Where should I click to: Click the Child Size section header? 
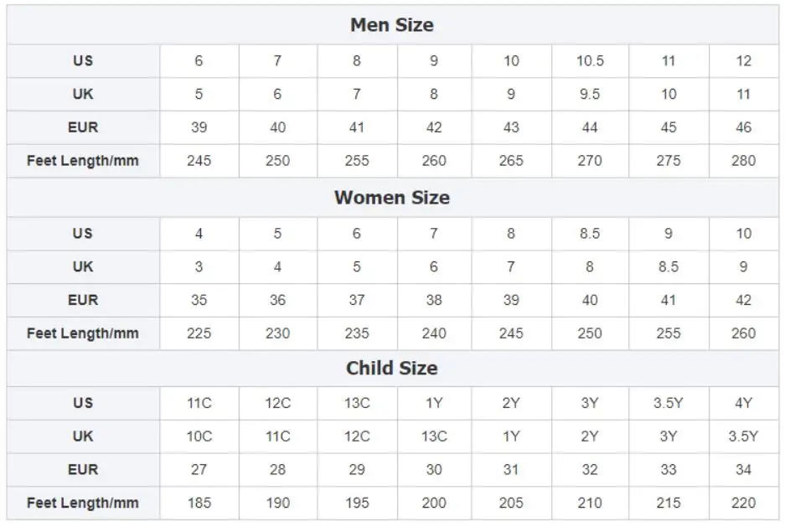click(x=392, y=369)
